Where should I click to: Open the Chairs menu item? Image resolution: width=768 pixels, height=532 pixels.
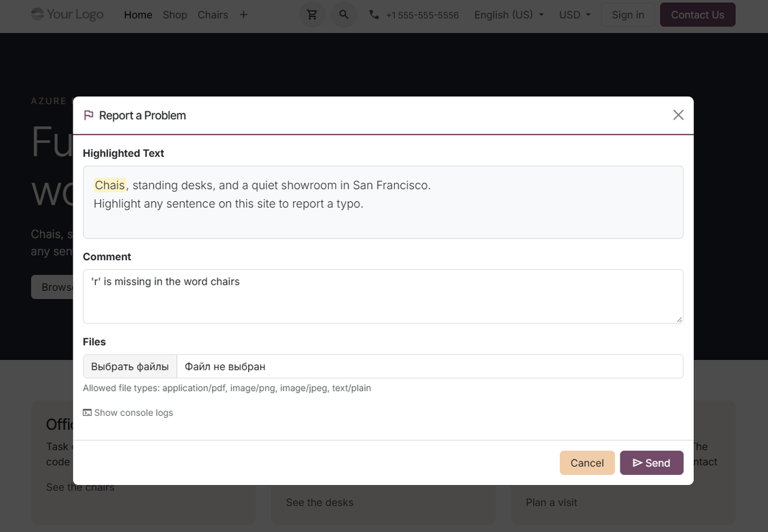click(213, 15)
